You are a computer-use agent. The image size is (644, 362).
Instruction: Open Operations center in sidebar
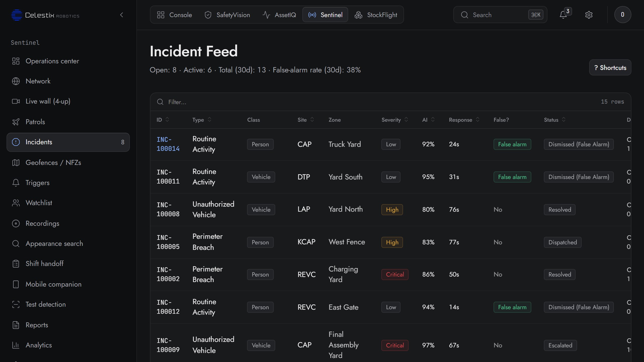point(68,61)
